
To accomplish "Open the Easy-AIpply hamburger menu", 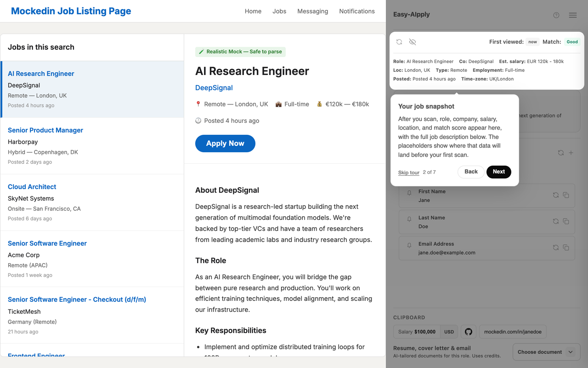I will tap(573, 15).
